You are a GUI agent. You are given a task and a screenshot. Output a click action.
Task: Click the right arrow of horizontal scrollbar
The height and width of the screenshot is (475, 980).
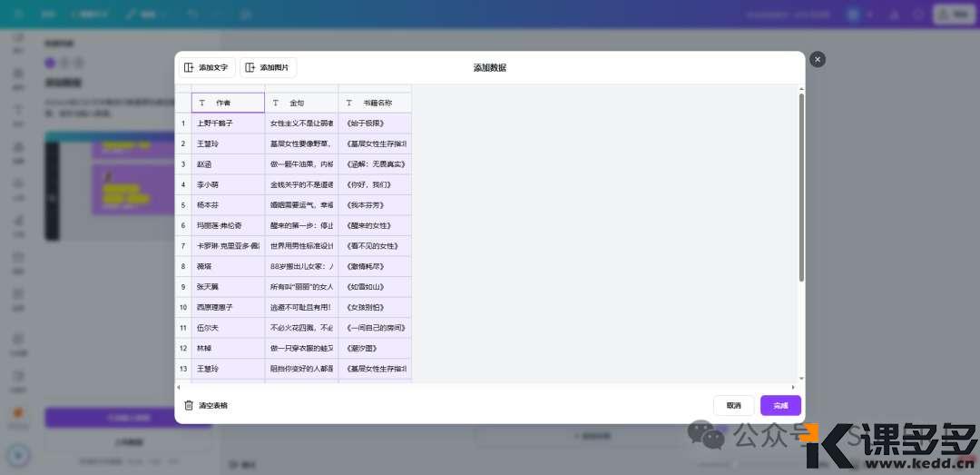(793, 387)
